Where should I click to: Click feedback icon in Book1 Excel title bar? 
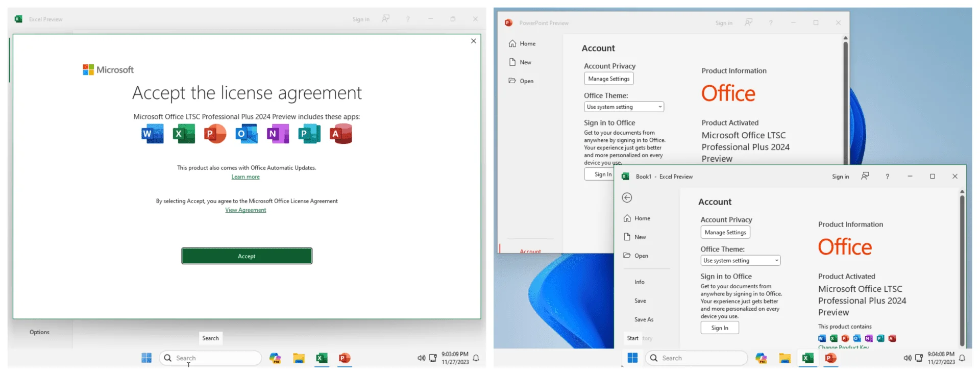tap(865, 176)
